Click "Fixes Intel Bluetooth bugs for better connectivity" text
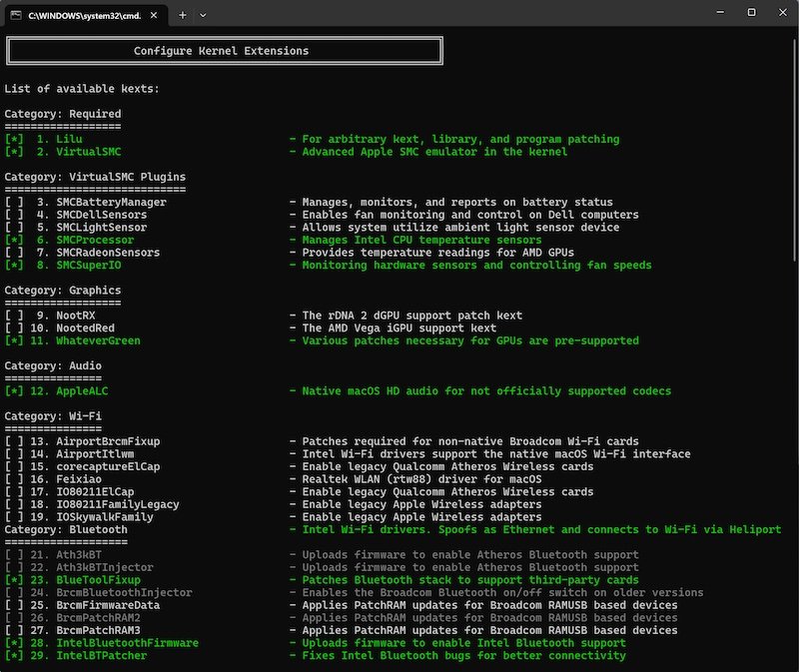This screenshot has width=799, height=672. coord(463,656)
